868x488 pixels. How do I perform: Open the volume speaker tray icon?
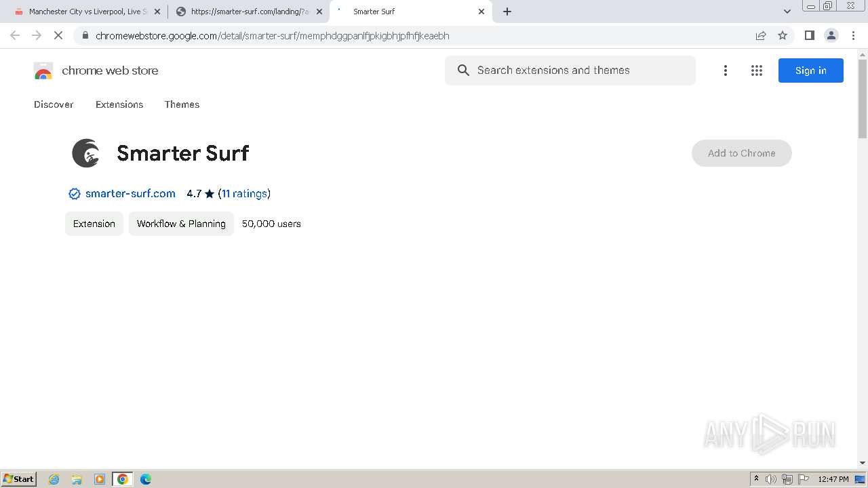tap(771, 479)
